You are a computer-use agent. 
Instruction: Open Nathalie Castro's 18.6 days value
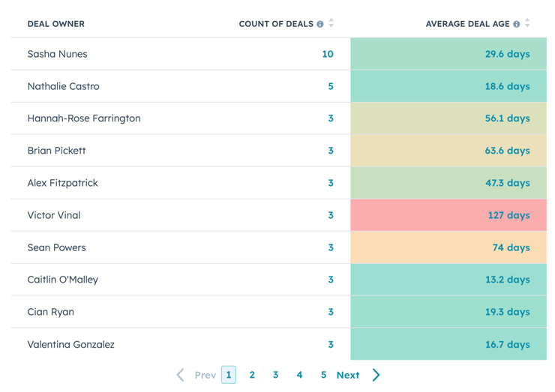507,86
